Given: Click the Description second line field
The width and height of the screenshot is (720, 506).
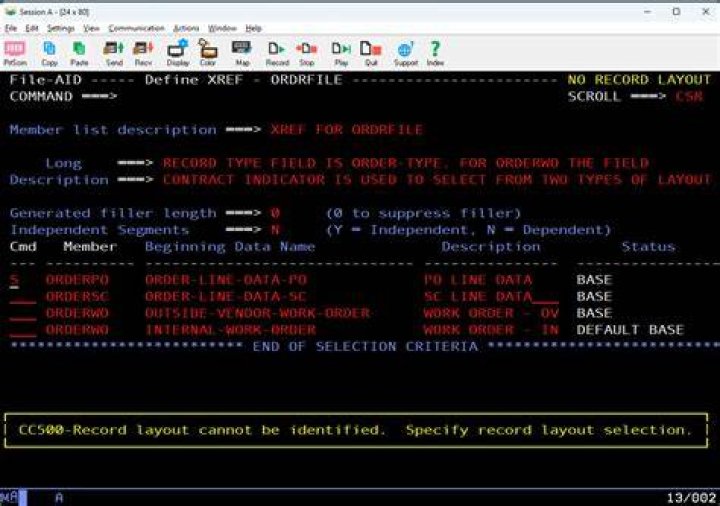Looking at the screenshot, I should tap(437, 180).
